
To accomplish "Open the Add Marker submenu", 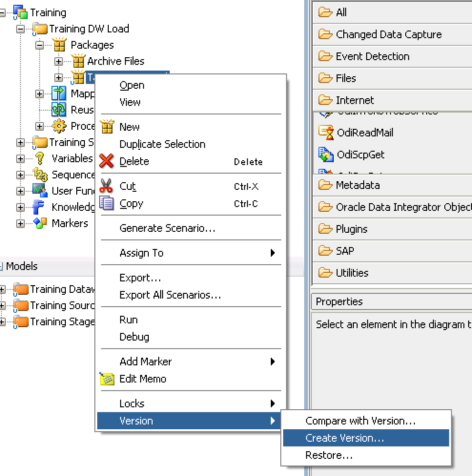I will click(190, 362).
